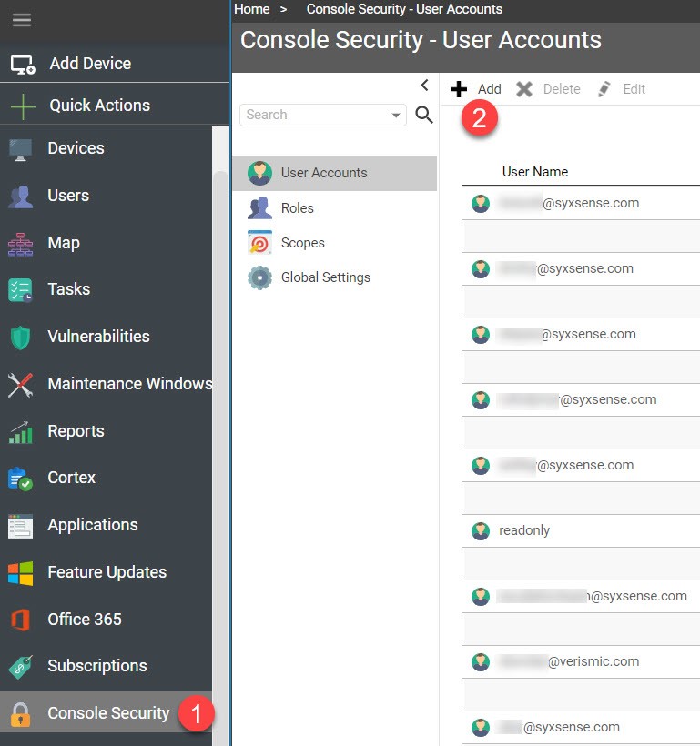Open the Search box dropdown arrow
This screenshot has height=746, width=700.
(x=395, y=116)
